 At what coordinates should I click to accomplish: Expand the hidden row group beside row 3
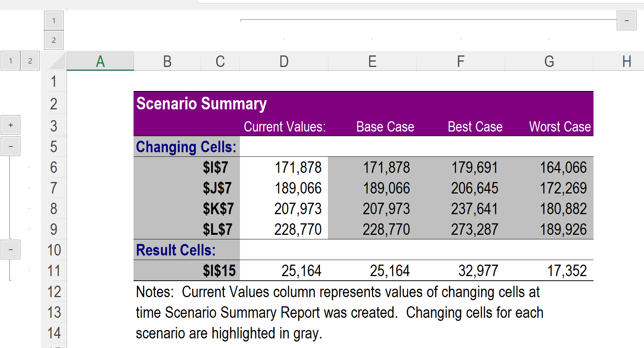pyautogui.click(x=10, y=125)
